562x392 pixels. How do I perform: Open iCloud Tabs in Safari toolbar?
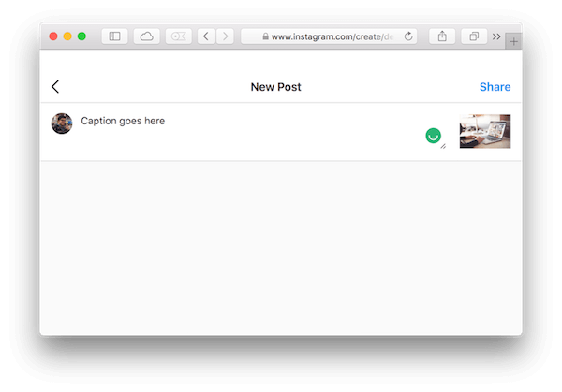tap(147, 36)
